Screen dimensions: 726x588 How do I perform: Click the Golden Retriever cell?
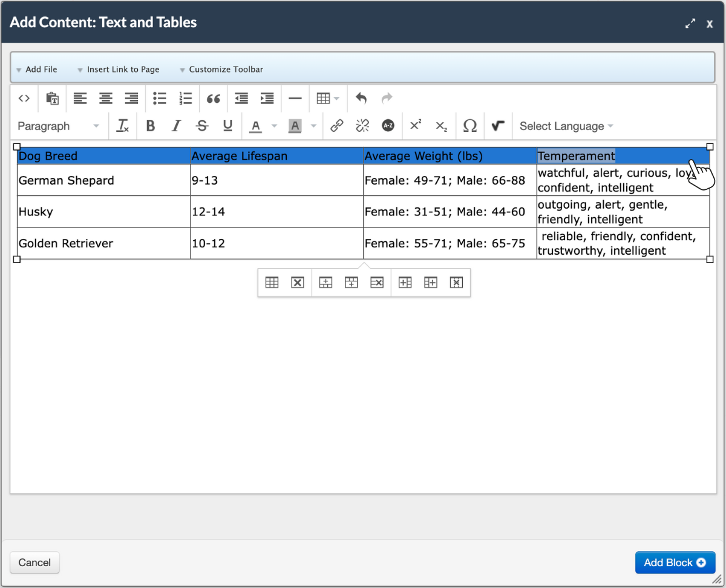pyautogui.click(x=103, y=243)
